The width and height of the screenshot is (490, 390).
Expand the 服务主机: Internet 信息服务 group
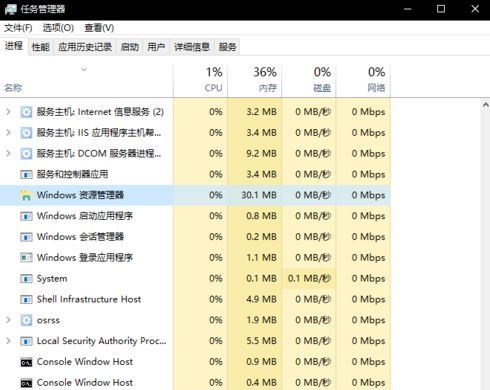(x=9, y=112)
